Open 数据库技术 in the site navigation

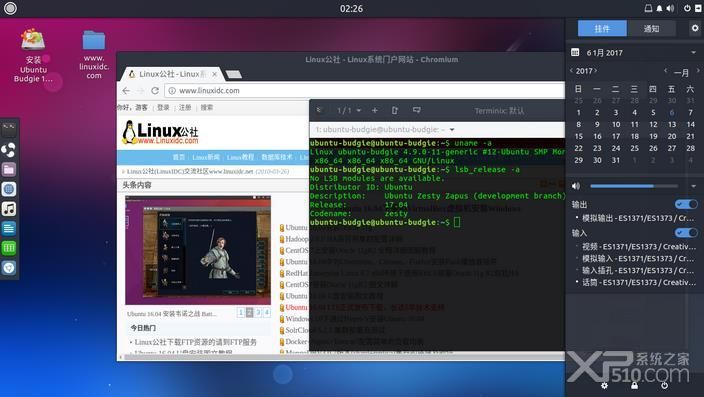click(277, 157)
